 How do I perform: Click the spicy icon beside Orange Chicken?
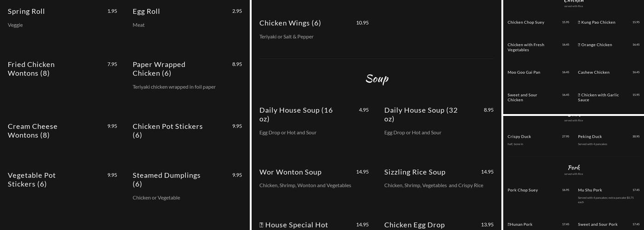[579, 45]
